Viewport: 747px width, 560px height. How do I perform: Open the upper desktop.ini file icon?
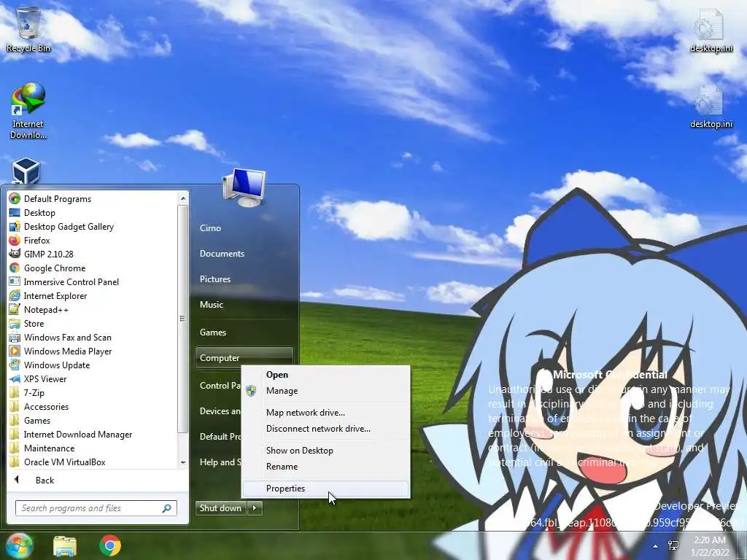[x=711, y=31]
